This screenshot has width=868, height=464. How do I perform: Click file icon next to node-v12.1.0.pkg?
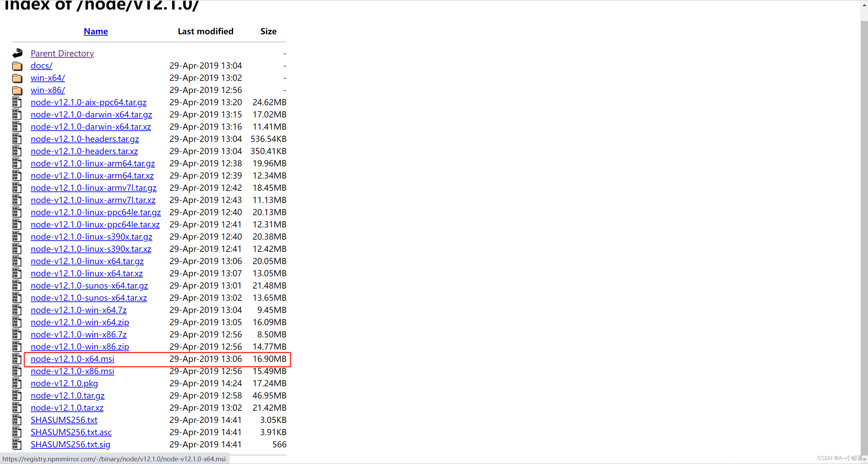17,383
